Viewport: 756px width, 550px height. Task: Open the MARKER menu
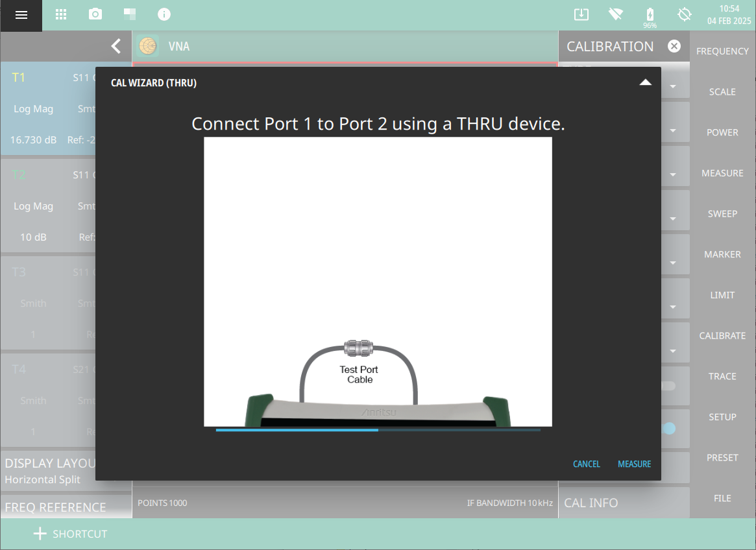722,254
